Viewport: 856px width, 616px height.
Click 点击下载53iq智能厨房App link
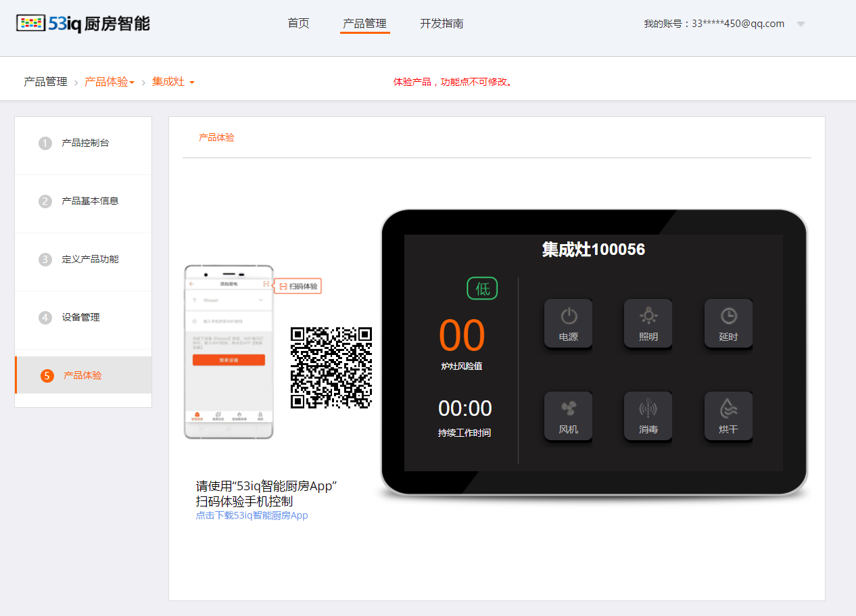click(252, 515)
